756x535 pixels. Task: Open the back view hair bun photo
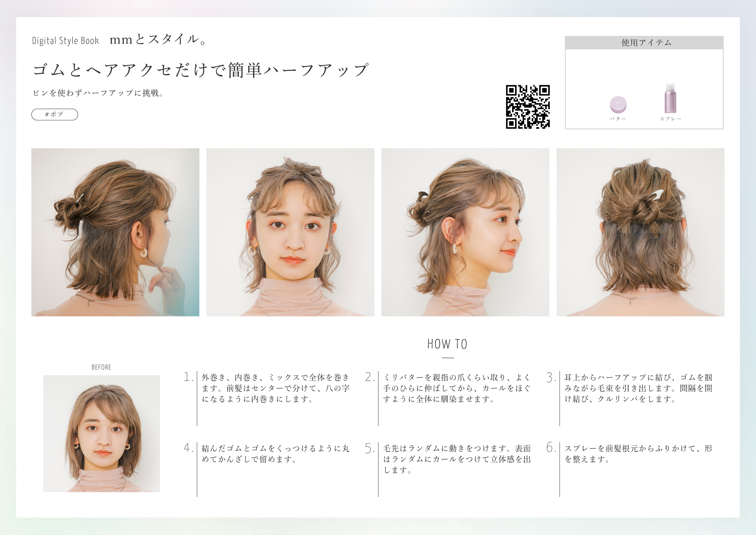coord(640,232)
